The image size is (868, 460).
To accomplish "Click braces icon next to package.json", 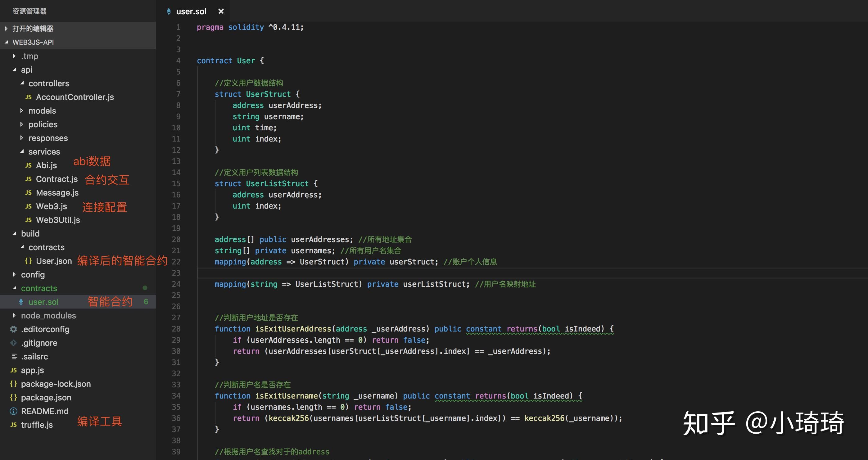I will [x=13, y=398].
